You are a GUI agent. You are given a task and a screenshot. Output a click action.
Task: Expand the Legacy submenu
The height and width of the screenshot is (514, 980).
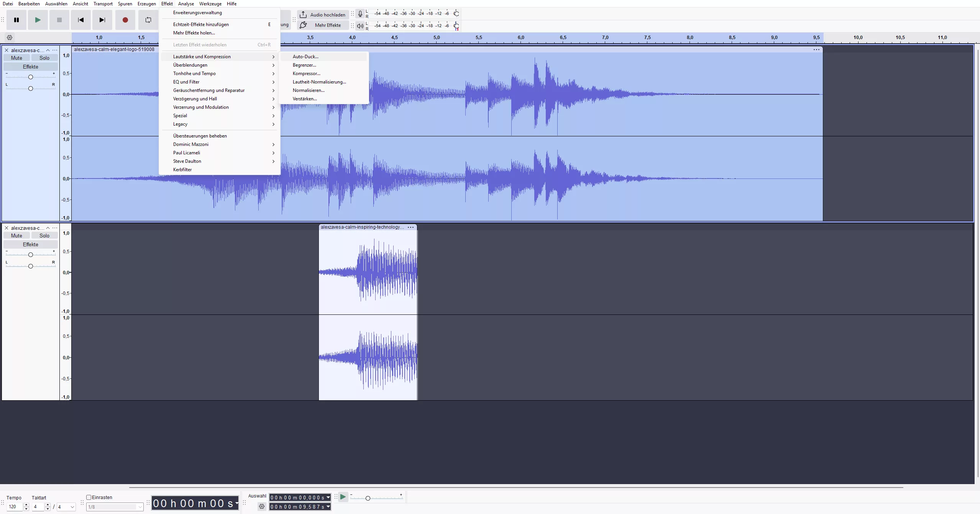click(x=220, y=124)
